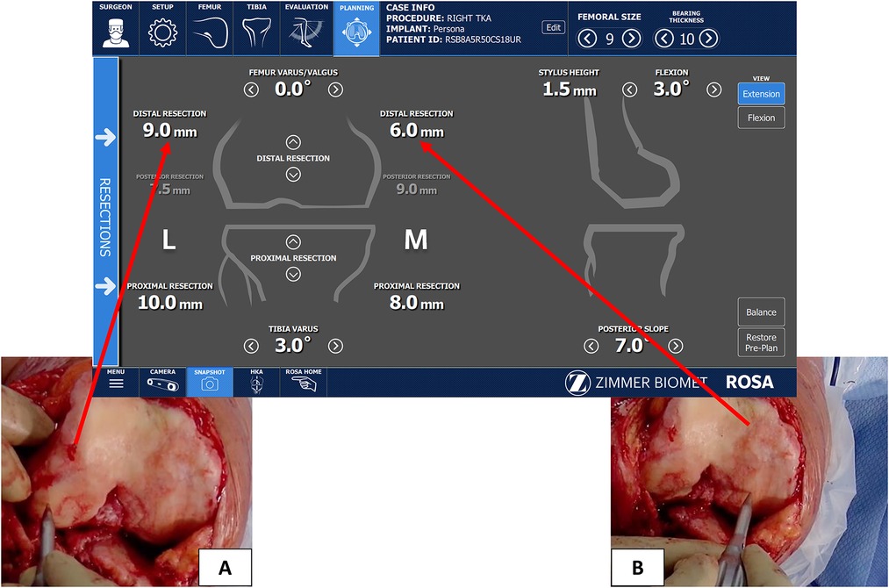Click the L lateral side label

(x=168, y=240)
